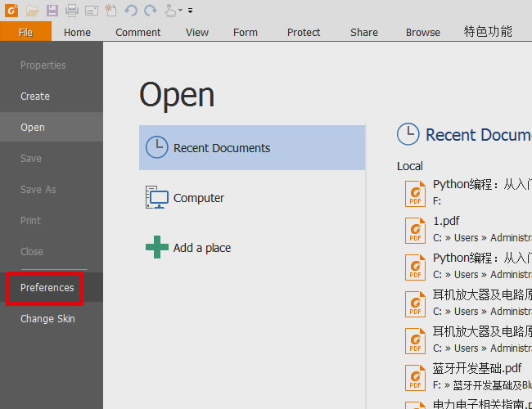
Task: Open the Comment ribbon tab
Action: pyautogui.click(x=138, y=32)
